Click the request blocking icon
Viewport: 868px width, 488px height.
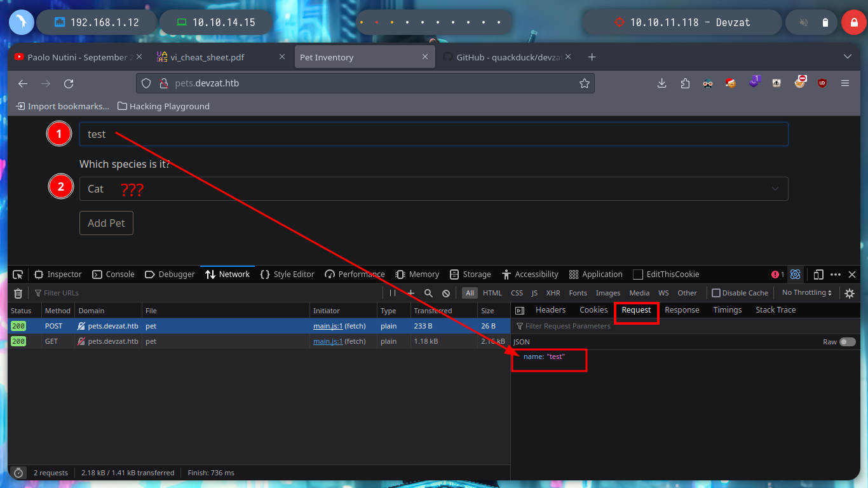point(446,293)
